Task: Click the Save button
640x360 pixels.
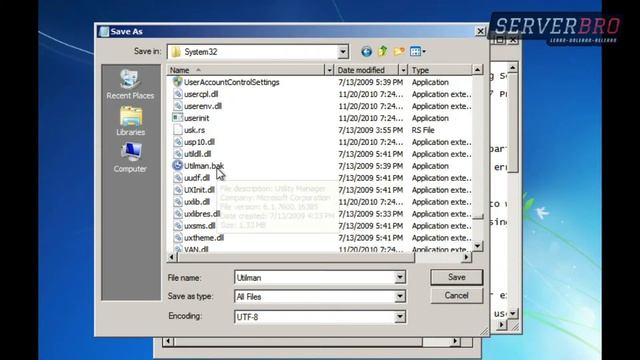Action: point(456,277)
